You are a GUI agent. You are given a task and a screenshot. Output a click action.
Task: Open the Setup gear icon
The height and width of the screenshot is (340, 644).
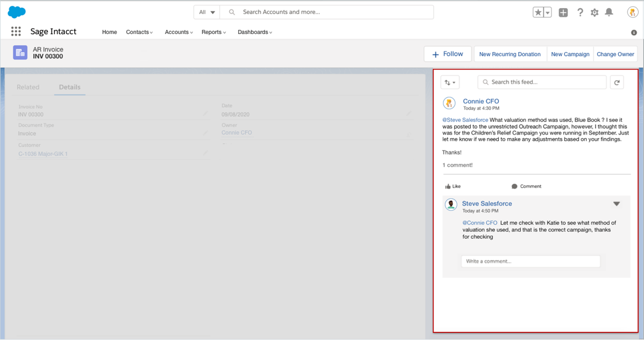pyautogui.click(x=594, y=12)
